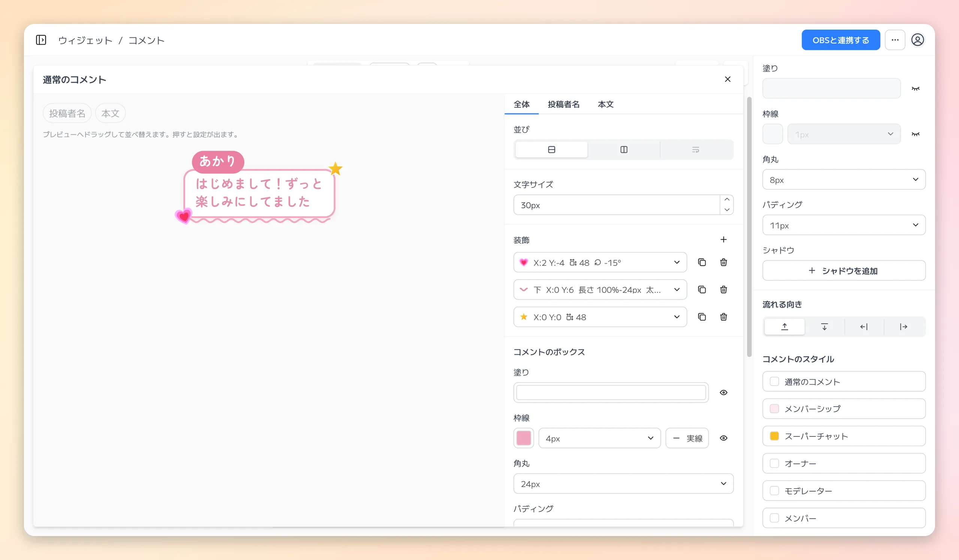
Task: Delete the star decoration row
Action: tap(723, 317)
